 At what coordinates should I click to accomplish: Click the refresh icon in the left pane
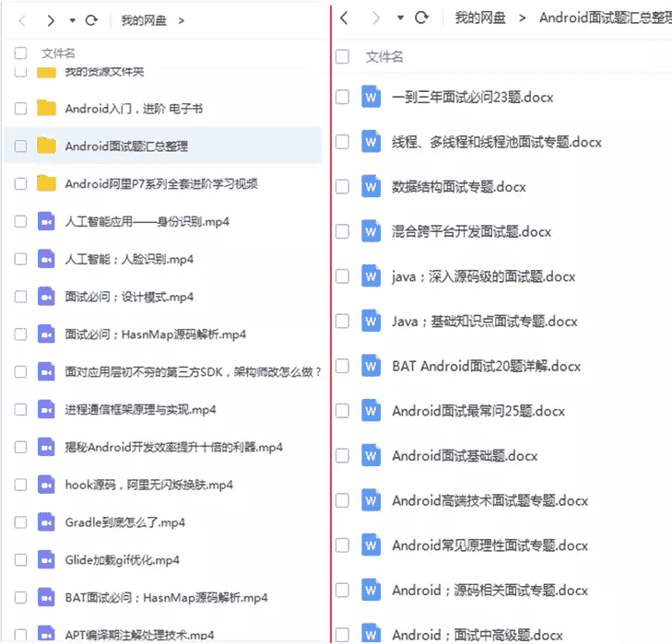point(91,20)
